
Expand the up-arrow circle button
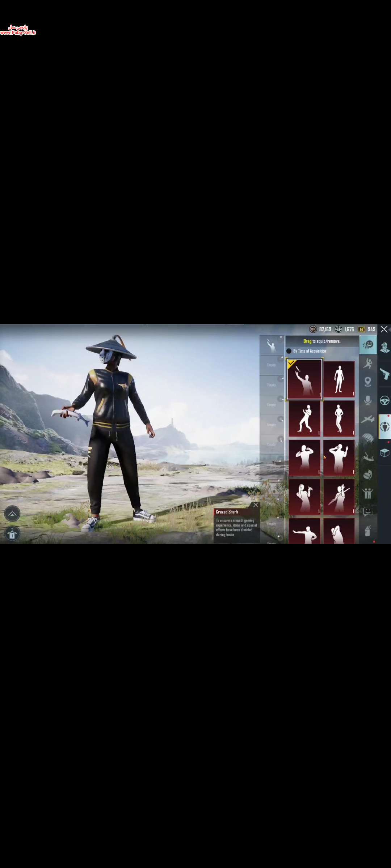pos(12,514)
